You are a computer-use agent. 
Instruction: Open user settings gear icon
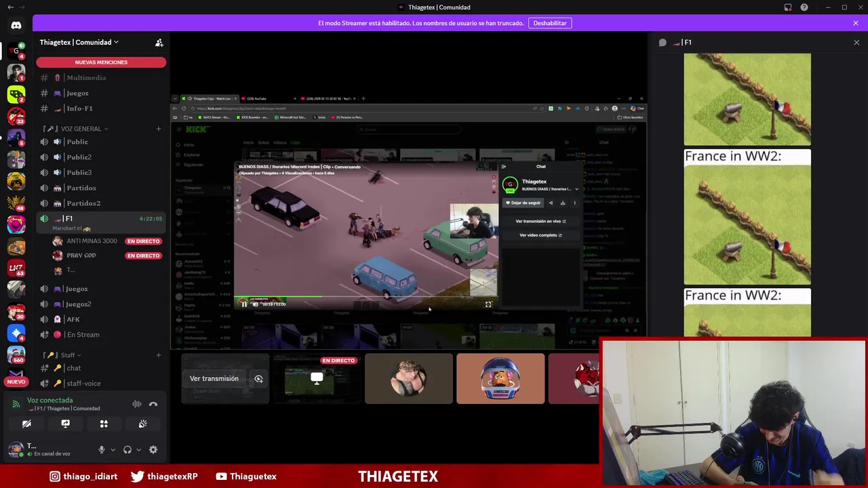coord(153,449)
